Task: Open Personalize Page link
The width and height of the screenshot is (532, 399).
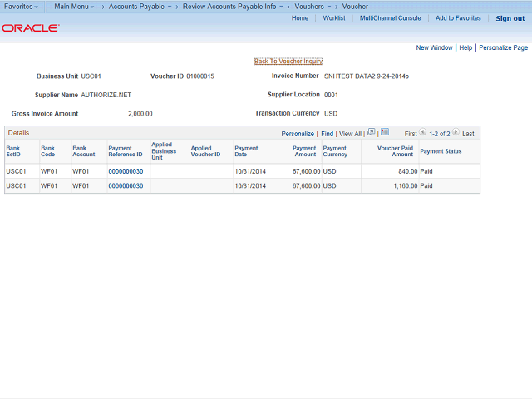Action: coord(503,48)
